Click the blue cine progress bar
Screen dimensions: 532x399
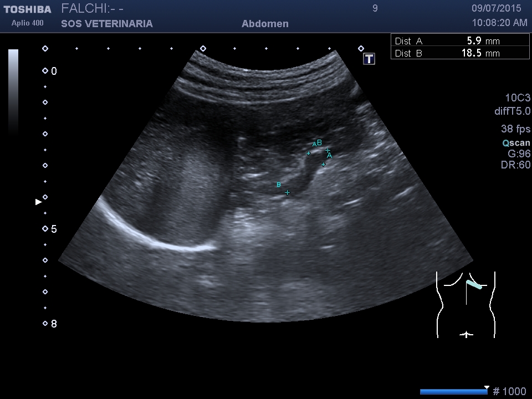click(x=453, y=392)
